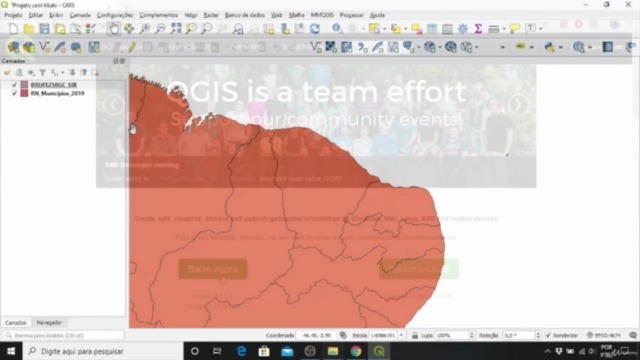
Task: Open the Raster menu
Action: tap(211, 15)
